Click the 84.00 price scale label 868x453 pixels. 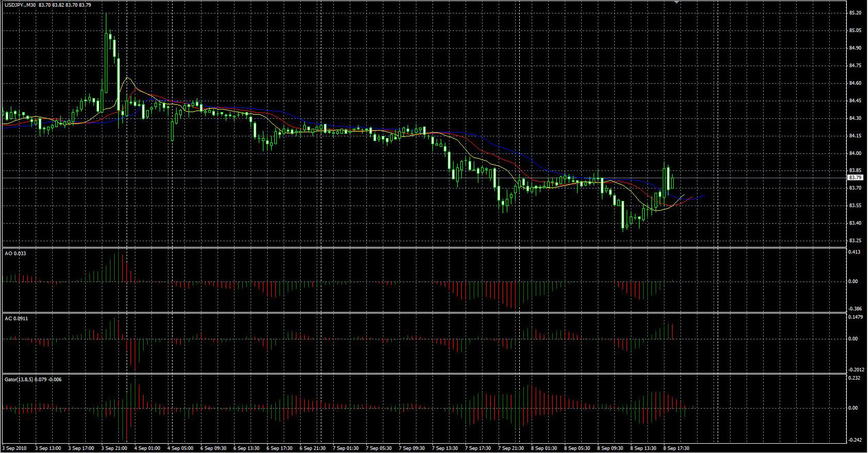coord(855,153)
